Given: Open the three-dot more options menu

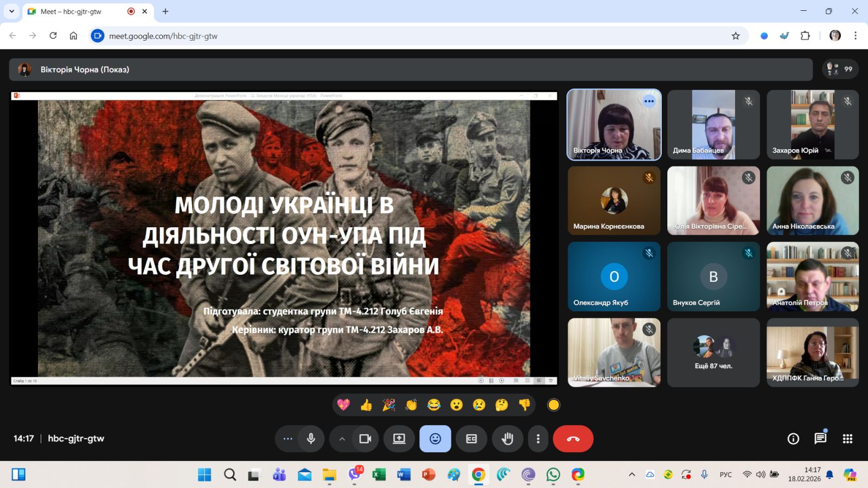Looking at the screenshot, I should [538, 439].
